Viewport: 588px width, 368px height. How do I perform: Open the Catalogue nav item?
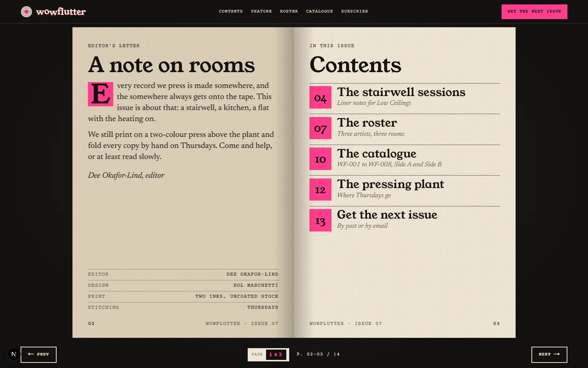319,11
